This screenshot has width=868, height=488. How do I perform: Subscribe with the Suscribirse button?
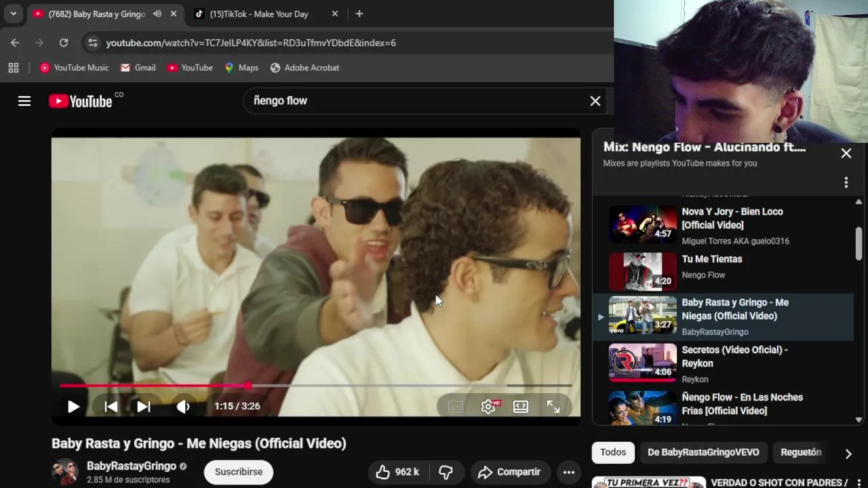239,472
